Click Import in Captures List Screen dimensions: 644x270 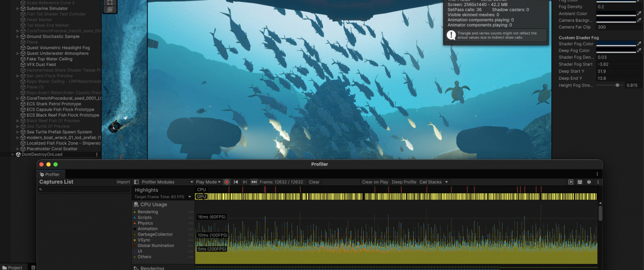tap(123, 182)
